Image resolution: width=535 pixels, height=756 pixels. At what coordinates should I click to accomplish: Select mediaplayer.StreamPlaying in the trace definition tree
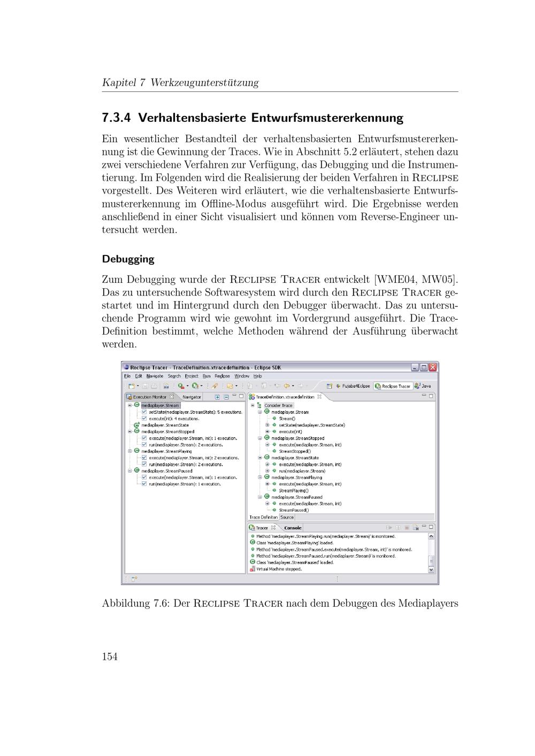(296, 477)
